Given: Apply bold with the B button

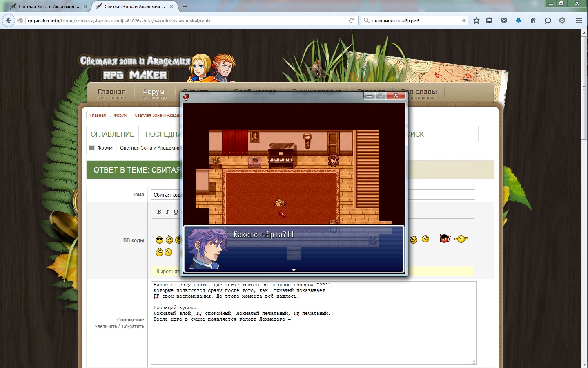Looking at the screenshot, I should point(159,212).
